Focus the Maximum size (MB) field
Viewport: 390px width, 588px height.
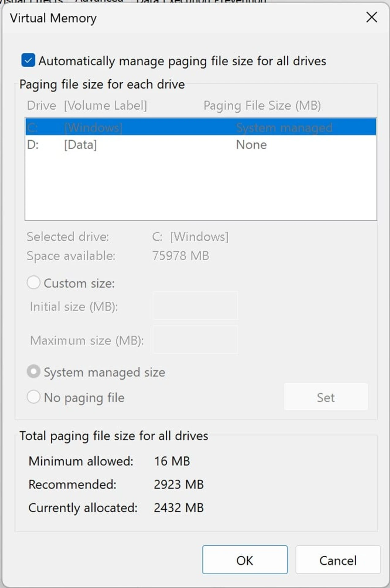coord(195,340)
